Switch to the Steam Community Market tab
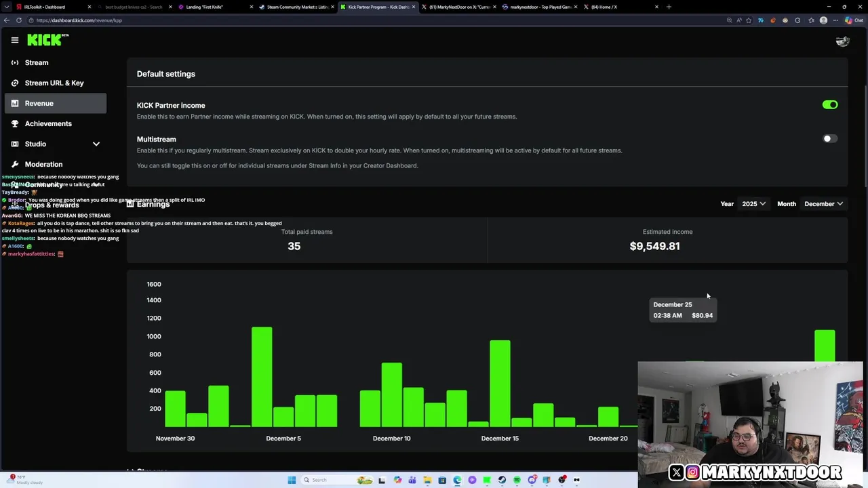The width and height of the screenshot is (868, 488). tap(296, 7)
